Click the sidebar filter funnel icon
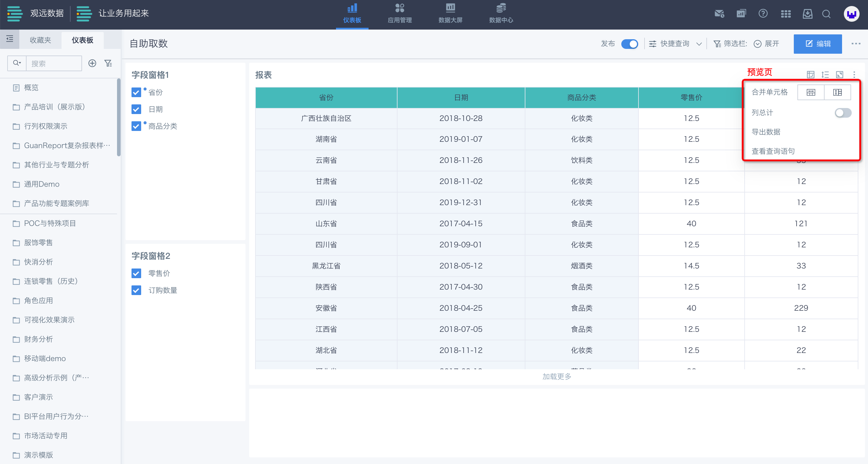This screenshot has height=464, width=868. pyautogui.click(x=108, y=63)
